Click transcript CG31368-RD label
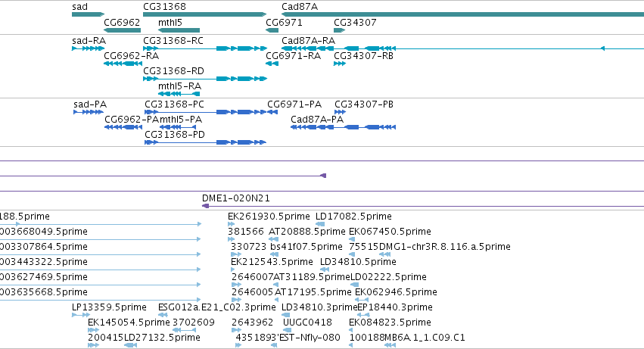The image size is (644, 349). coord(173,71)
